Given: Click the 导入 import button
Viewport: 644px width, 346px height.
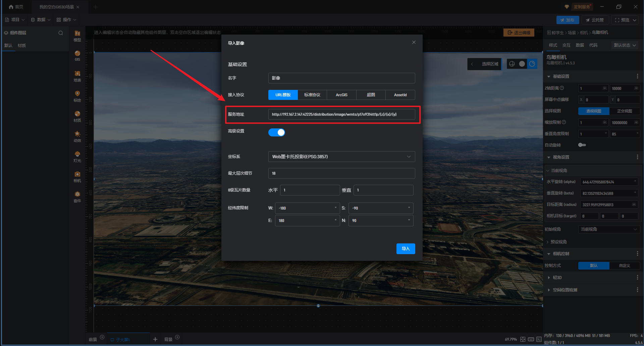Looking at the screenshot, I should click(406, 249).
